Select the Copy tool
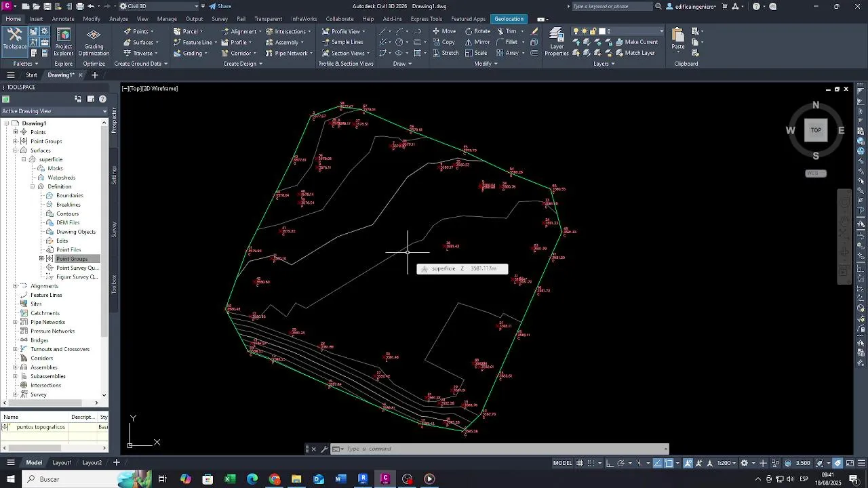 (x=444, y=42)
